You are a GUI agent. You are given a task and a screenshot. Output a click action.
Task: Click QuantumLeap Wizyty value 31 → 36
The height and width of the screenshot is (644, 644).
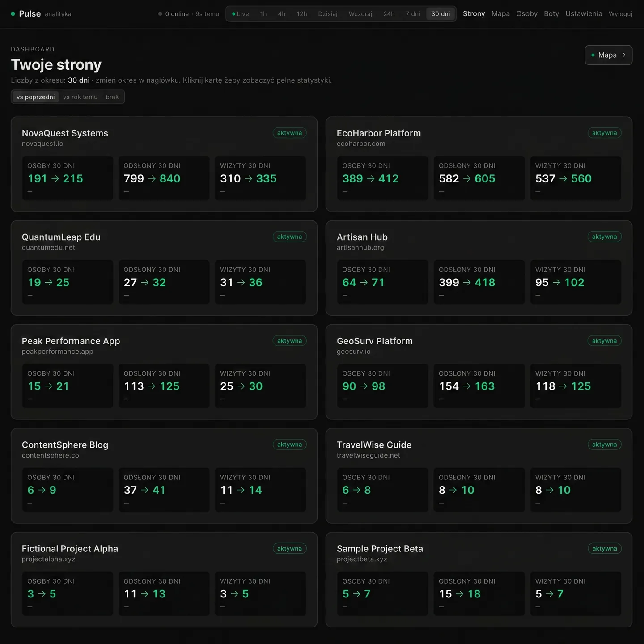[x=241, y=282]
